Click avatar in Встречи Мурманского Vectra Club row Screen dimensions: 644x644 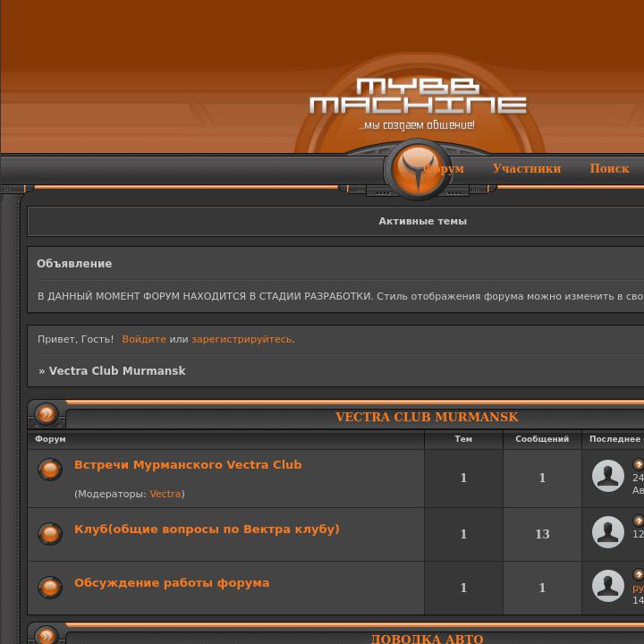(608, 476)
